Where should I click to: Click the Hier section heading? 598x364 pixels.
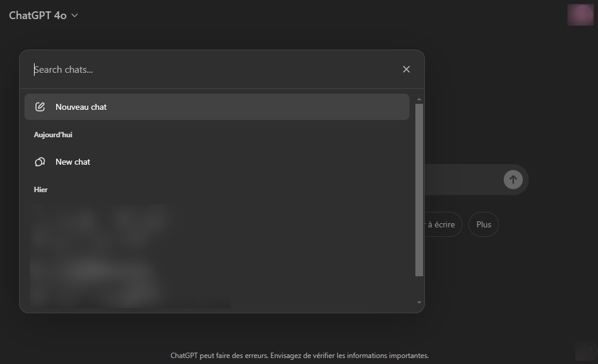pyautogui.click(x=41, y=189)
